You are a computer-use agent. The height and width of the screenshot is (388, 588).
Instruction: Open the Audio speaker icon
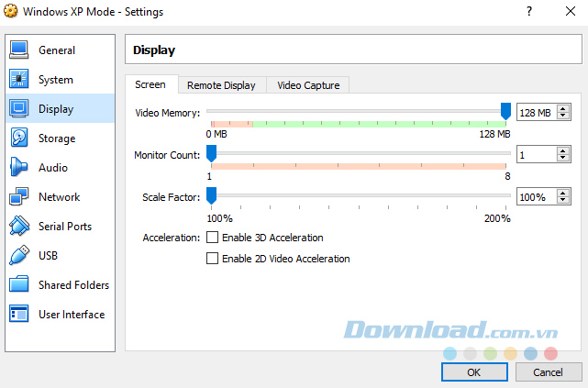pyautogui.click(x=18, y=167)
